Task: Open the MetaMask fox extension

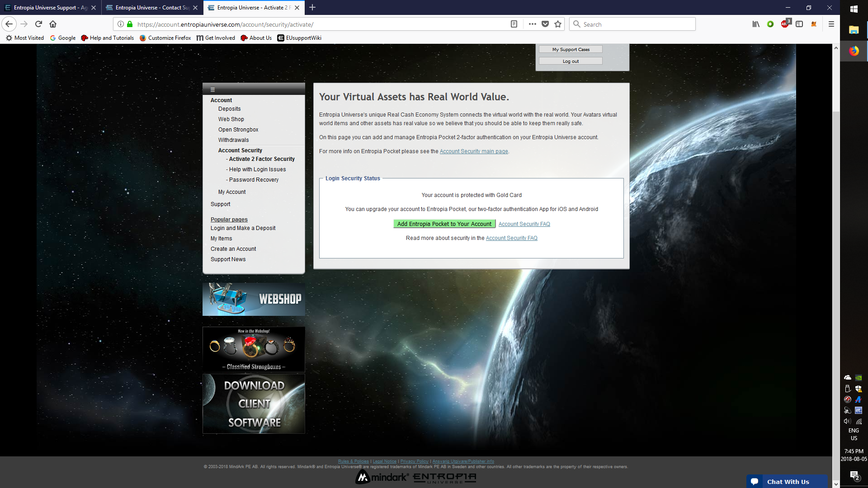Action: [x=814, y=24]
